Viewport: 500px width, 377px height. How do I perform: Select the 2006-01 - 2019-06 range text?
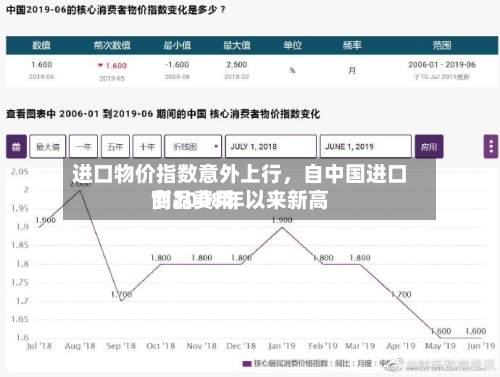442,65
